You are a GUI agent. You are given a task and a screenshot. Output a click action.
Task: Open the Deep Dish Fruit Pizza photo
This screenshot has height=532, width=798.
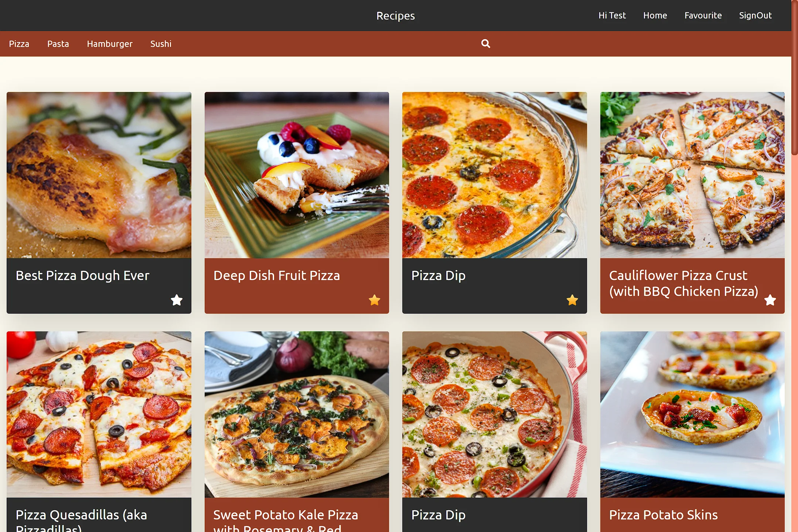[297, 175]
